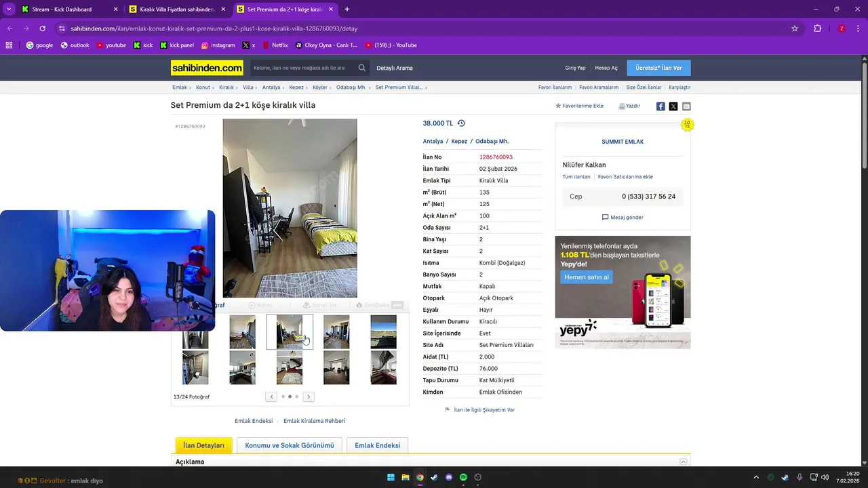This screenshot has width=868, height=488.
Task: Click Favori Satıcılarıma ekle link
Action: click(x=625, y=177)
